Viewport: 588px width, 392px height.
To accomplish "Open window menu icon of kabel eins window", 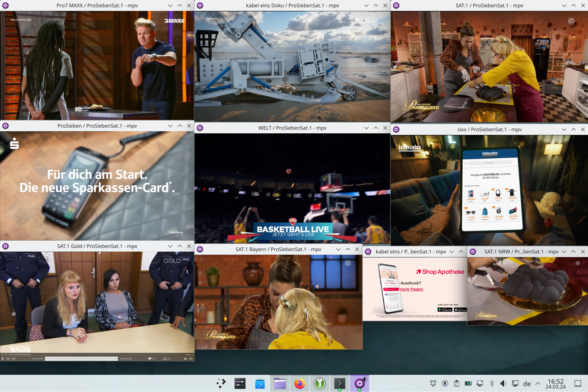I will click(368, 252).
